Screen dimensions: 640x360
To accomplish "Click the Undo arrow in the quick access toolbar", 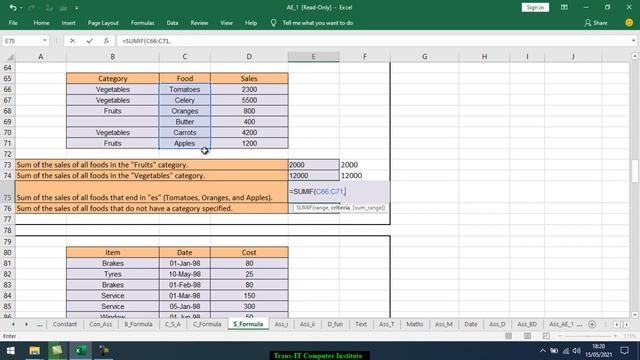I will (x=13, y=7).
